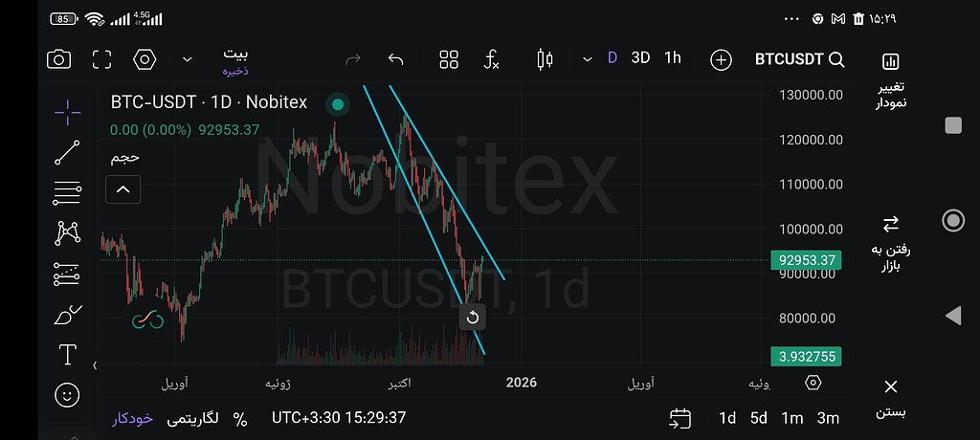Select the trend line drawing tool
980x440 pixels.
pos(67,152)
